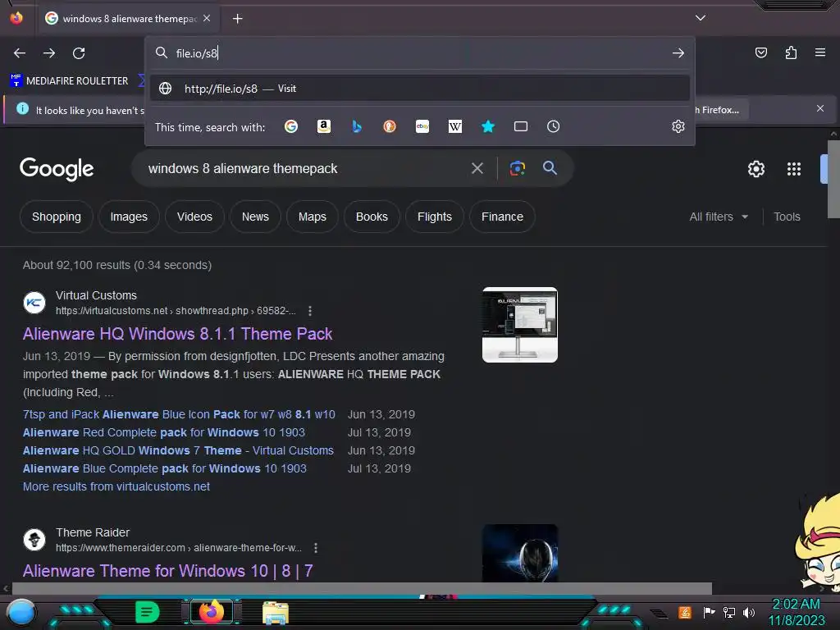Open new tab with plus button
The width and height of the screenshot is (840, 630).
(x=238, y=19)
